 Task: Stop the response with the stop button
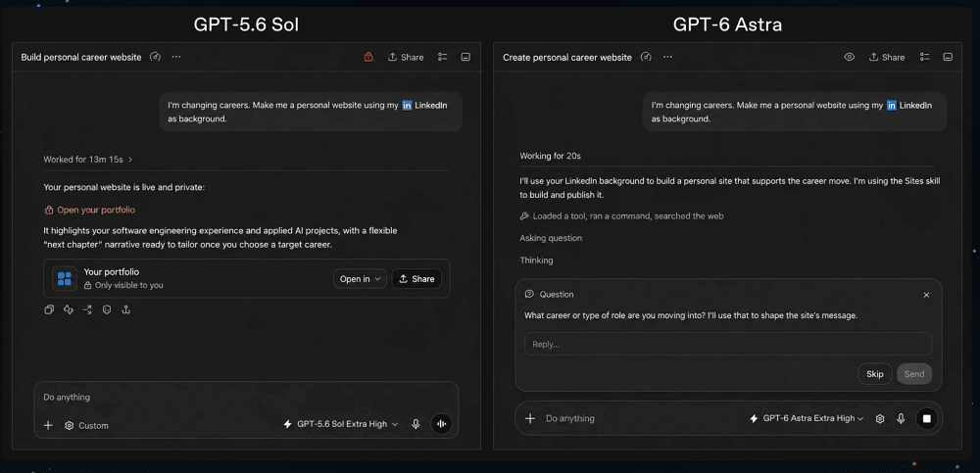coord(927,418)
